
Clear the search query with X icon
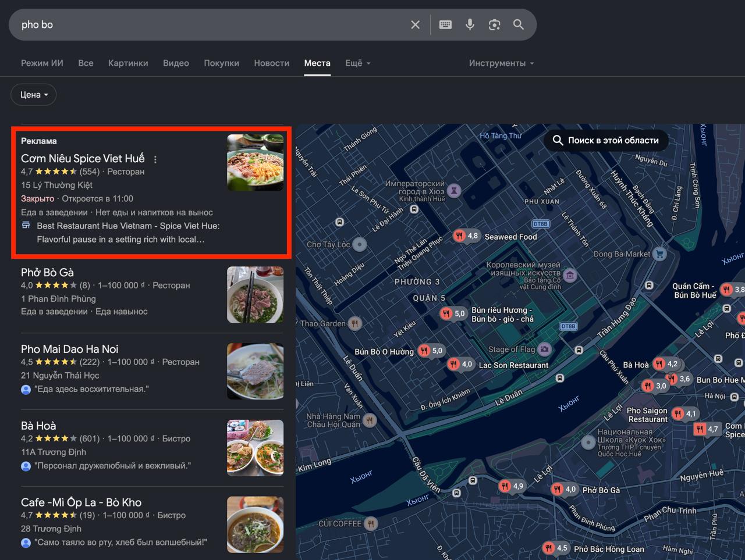[x=415, y=24]
